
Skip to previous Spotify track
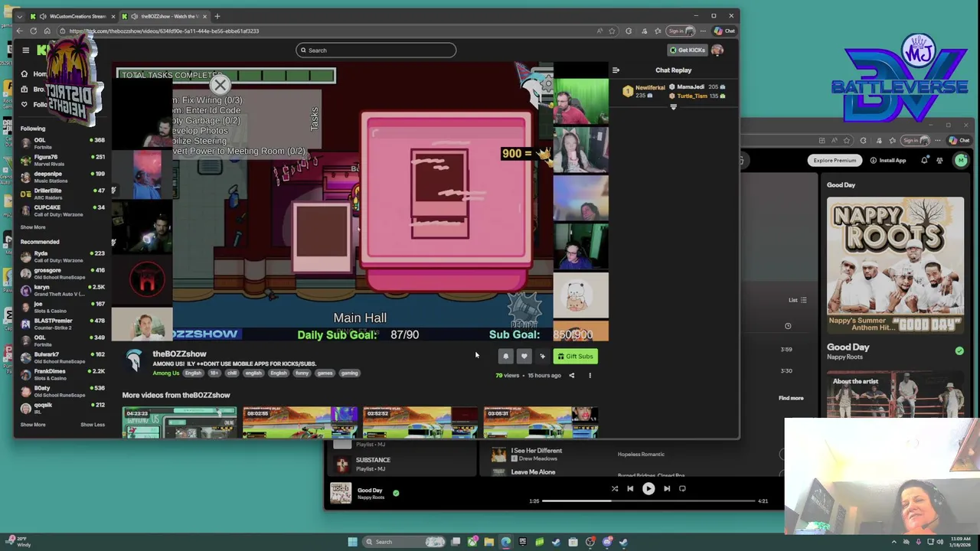(630, 489)
